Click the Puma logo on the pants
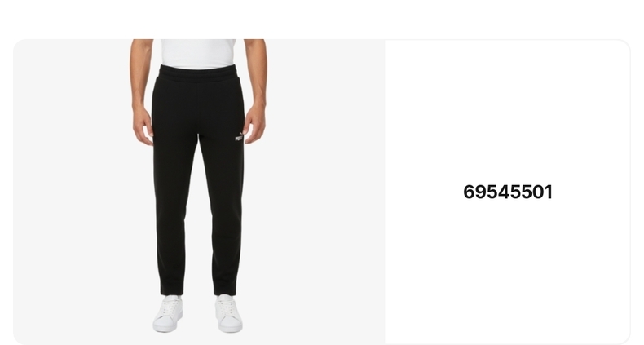Viewport: 644px width, 345px height. point(239,138)
